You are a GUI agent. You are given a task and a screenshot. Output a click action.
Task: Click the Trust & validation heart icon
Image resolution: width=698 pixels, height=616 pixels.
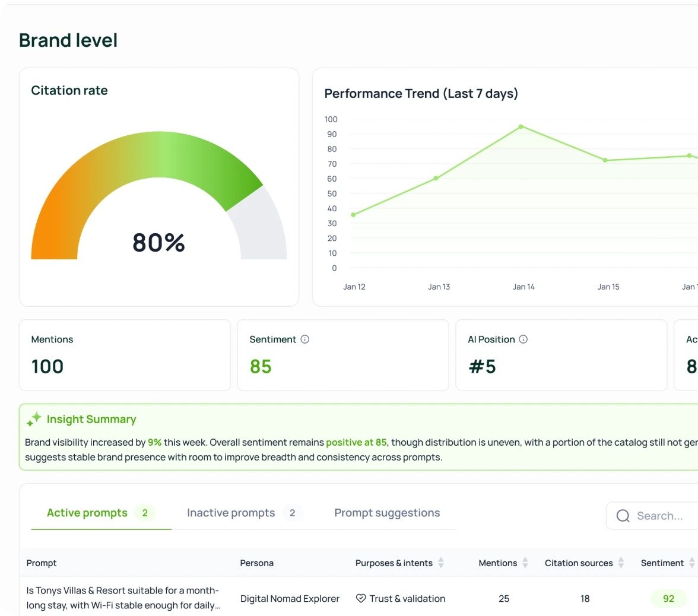[361, 598]
